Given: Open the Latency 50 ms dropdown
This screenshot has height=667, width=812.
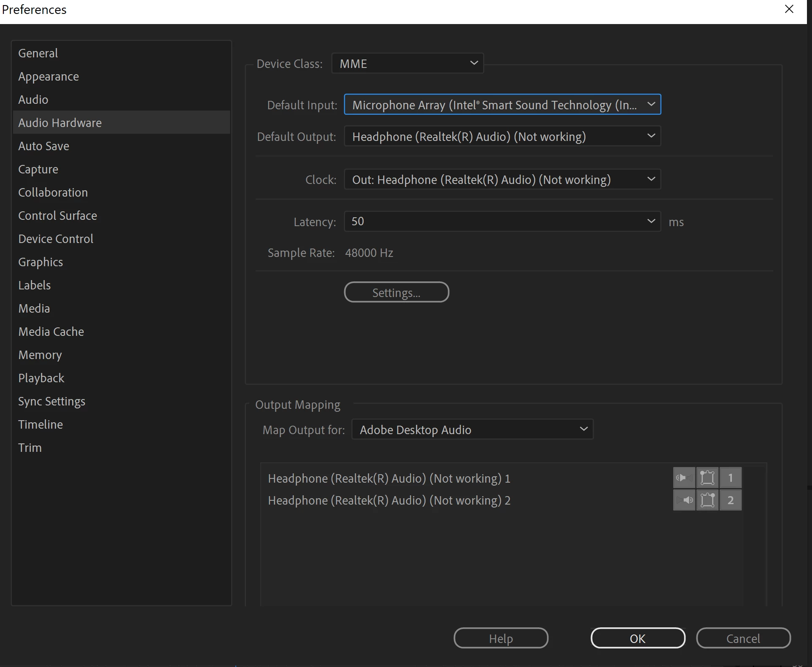Looking at the screenshot, I should pos(502,221).
